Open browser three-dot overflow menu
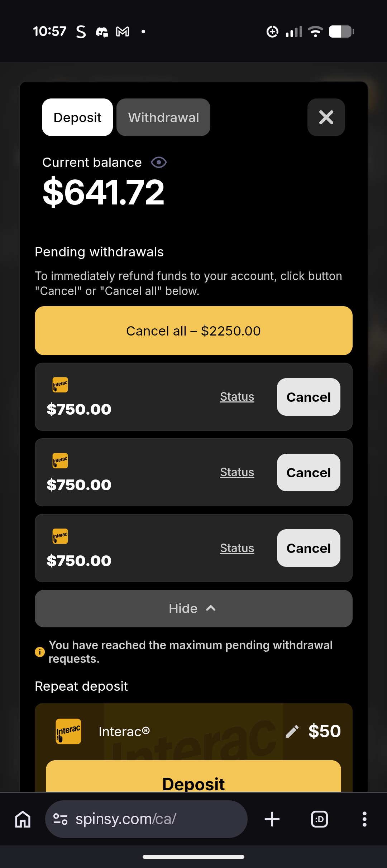This screenshot has width=387, height=868. (364, 819)
